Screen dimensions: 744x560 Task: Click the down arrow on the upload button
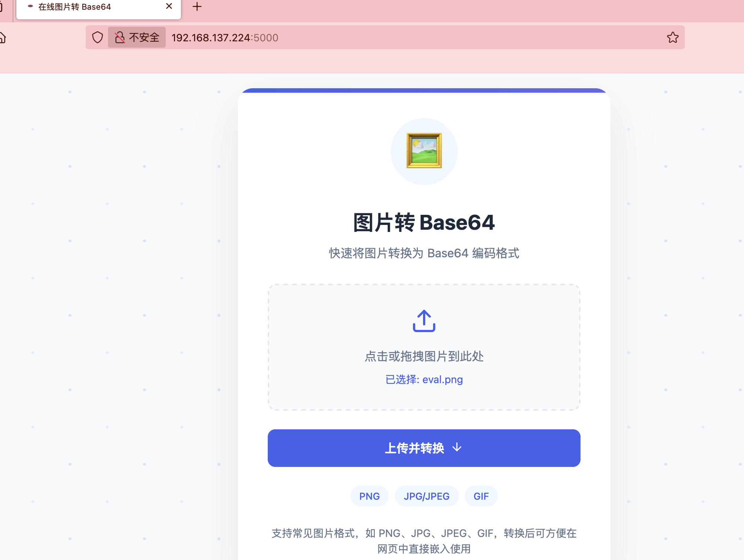tap(457, 448)
